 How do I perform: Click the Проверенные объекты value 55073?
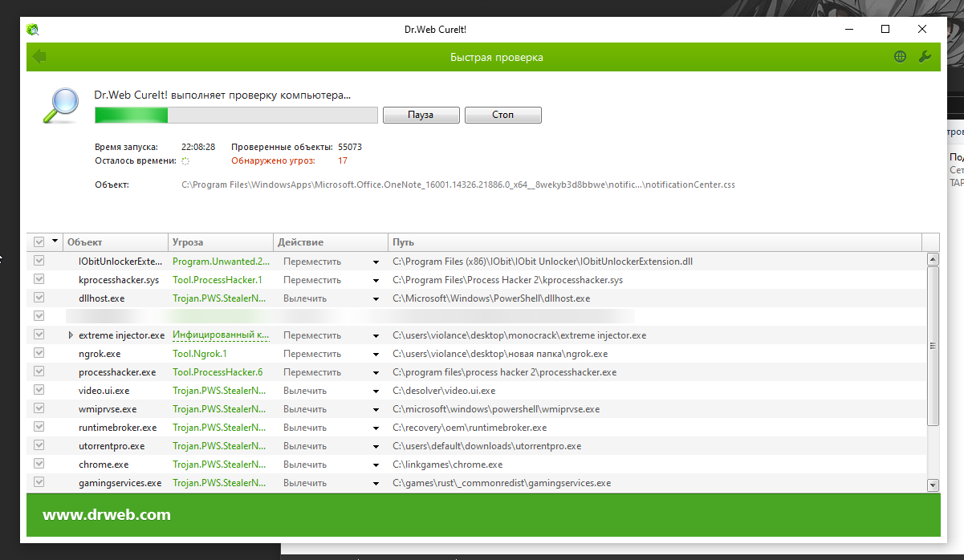click(350, 147)
